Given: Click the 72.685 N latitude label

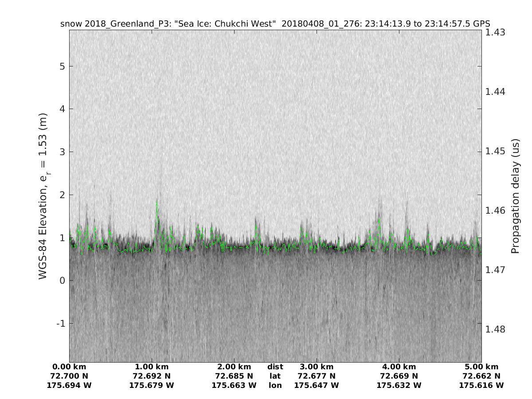Looking at the screenshot, I should coord(234,376).
